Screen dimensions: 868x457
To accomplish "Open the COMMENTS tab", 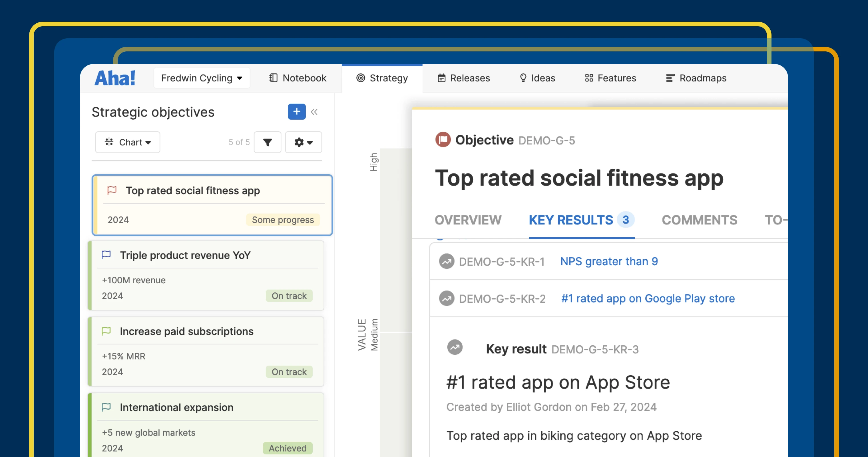I will point(699,220).
